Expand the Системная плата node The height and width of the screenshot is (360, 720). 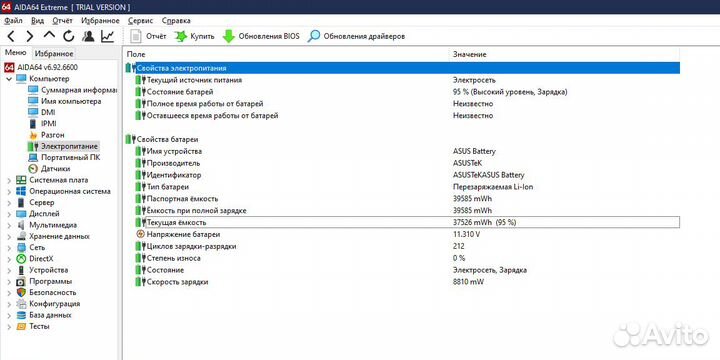click(x=9, y=180)
